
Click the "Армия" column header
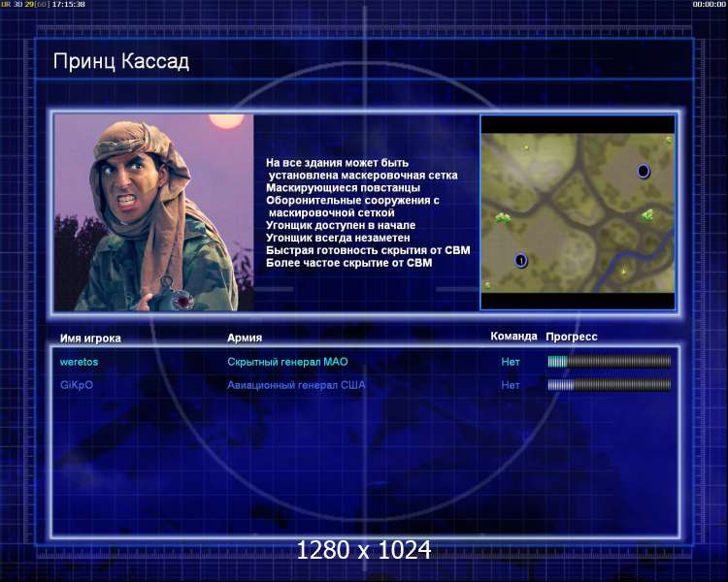pos(245,338)
